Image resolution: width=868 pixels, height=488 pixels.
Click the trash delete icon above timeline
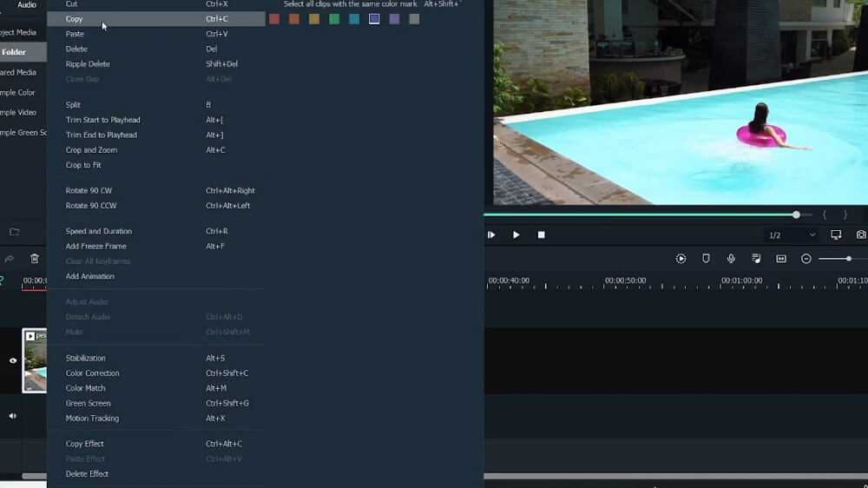point(35,259)
